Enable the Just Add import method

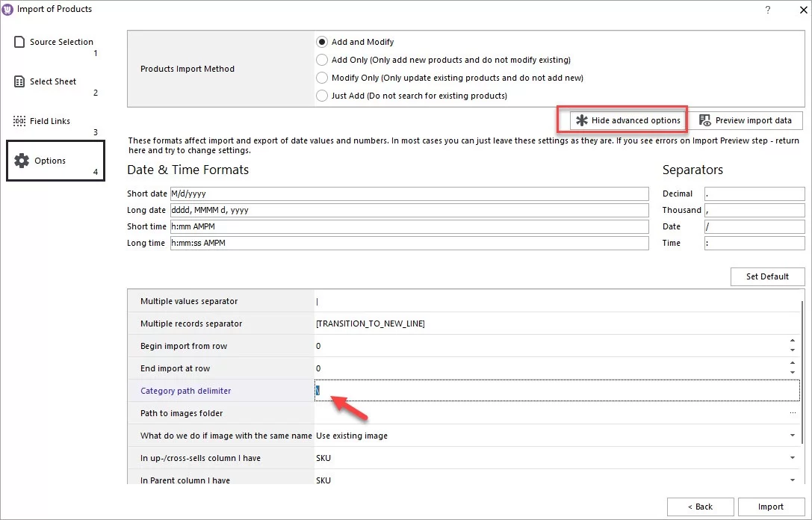[322, 96]
